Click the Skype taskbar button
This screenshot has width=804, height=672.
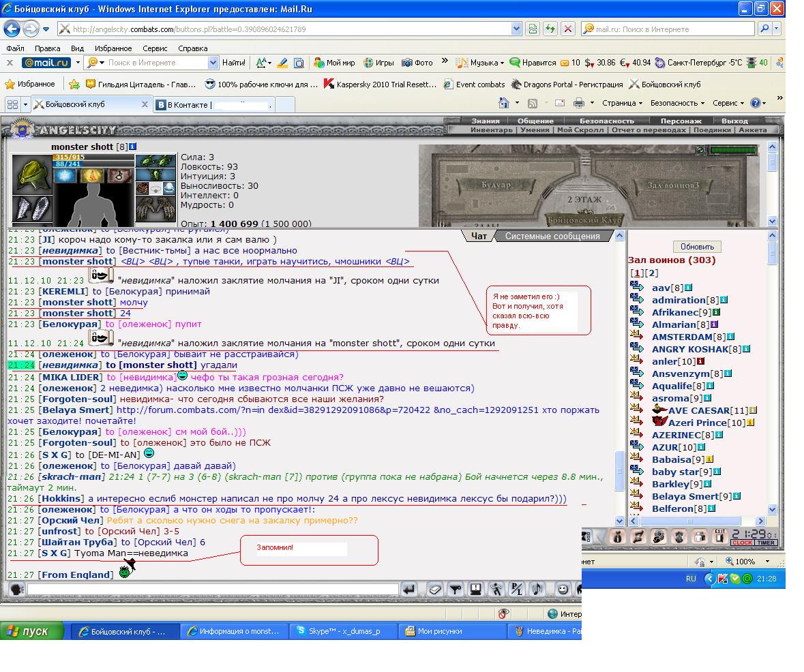(344, 631)
